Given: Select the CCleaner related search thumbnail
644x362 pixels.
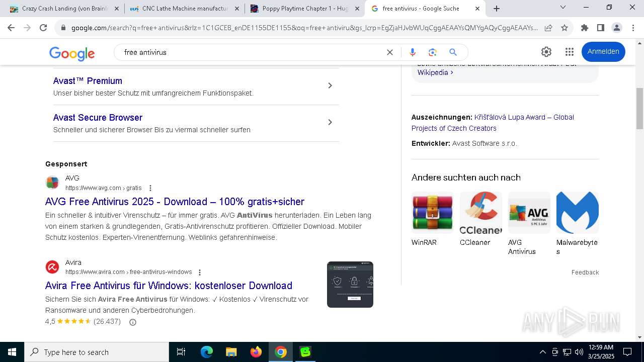Looking at the screenshot, I should pos(481,213).
